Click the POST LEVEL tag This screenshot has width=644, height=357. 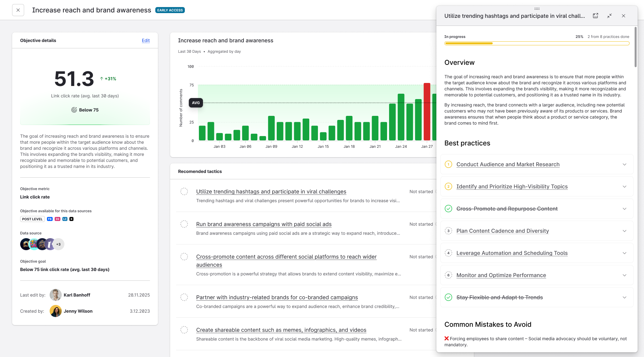point(32,219)
